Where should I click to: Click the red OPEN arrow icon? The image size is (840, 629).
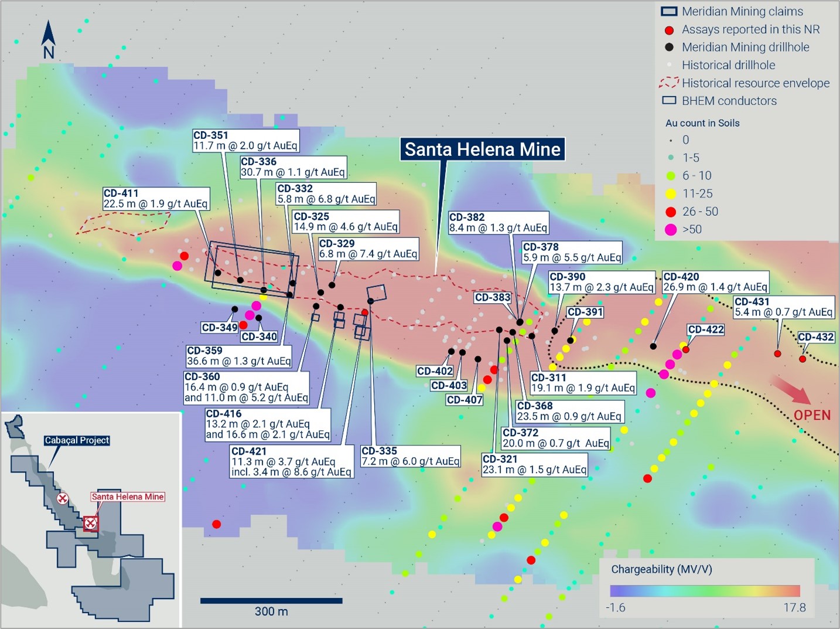click(790, 390)
